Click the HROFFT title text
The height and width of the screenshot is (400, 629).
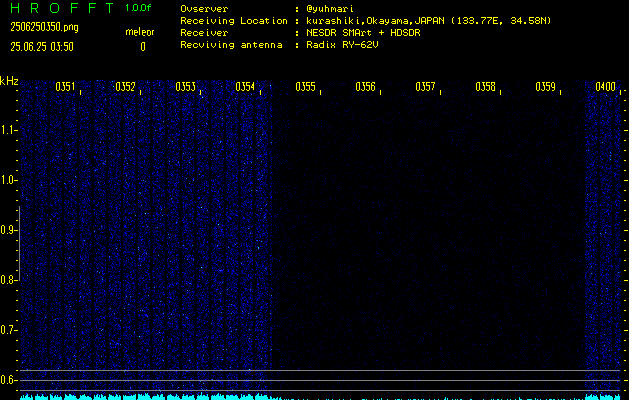(62, 8)
